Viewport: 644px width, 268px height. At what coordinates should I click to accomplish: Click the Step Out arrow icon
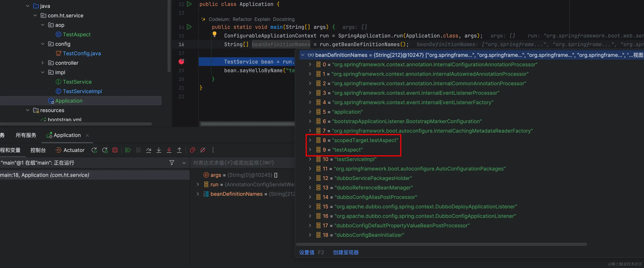point(179,150)
